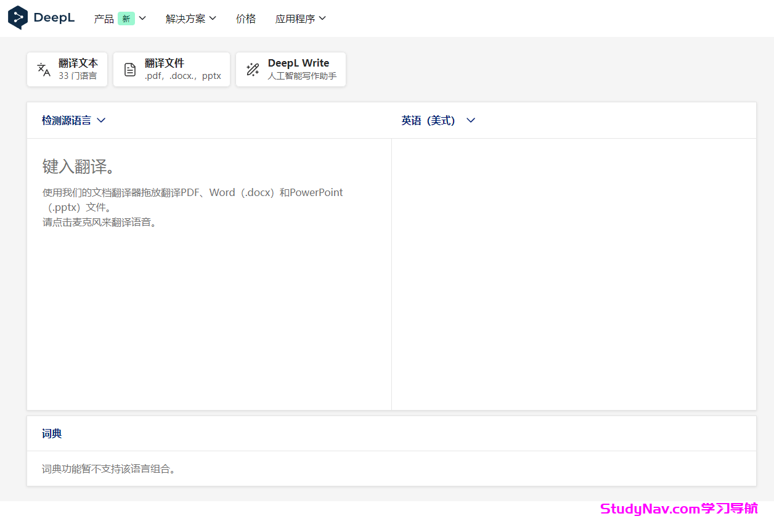Open the DeepL Write tab
774x532 pixels.
pyautogui.click(x=291, y=69)
